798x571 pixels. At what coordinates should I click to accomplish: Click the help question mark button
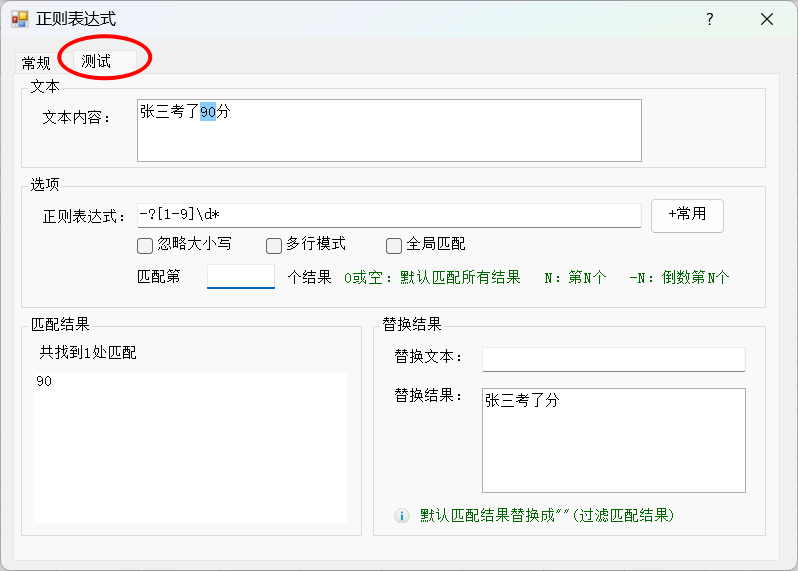tap(710, 19)
